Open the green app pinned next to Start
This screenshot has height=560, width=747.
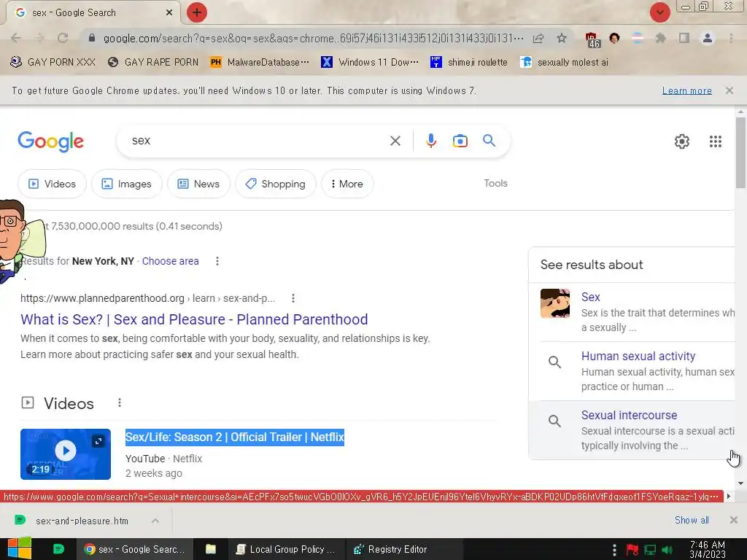tap(58, 549)
